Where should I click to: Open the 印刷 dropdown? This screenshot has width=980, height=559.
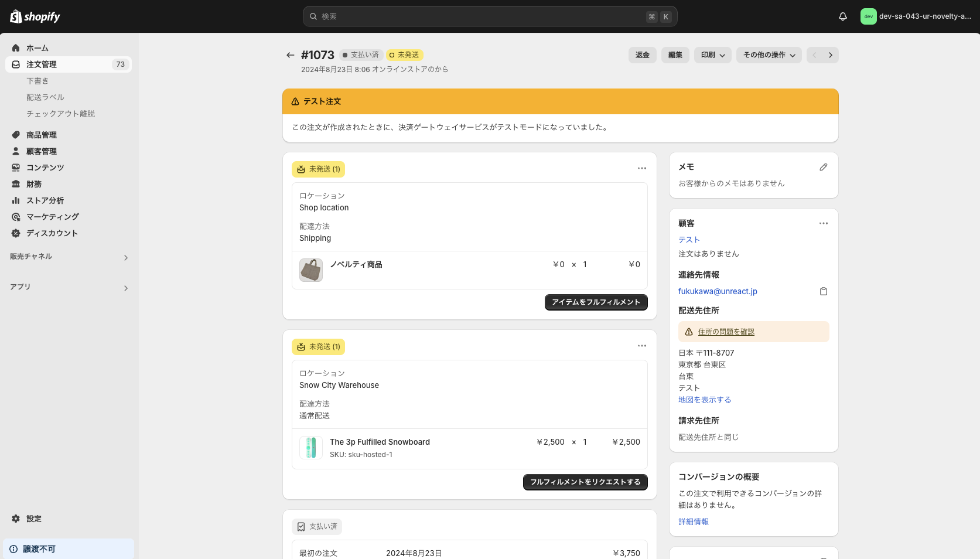(712, 54)
